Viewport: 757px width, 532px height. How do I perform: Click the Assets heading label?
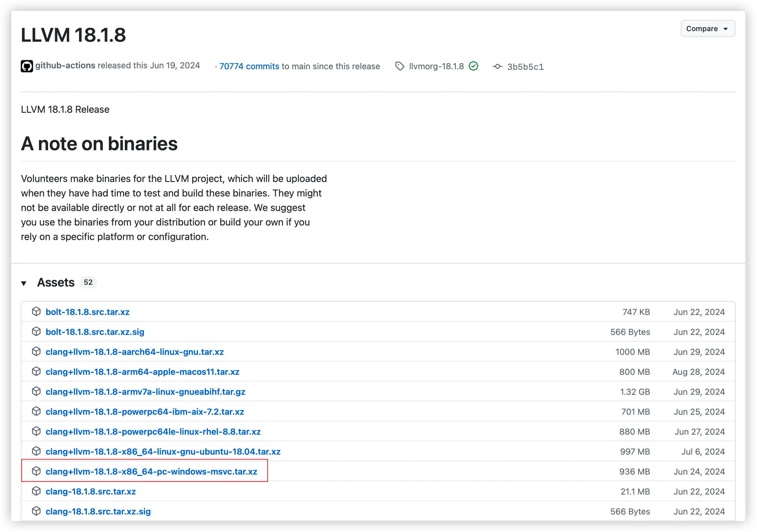click(56, 283)
